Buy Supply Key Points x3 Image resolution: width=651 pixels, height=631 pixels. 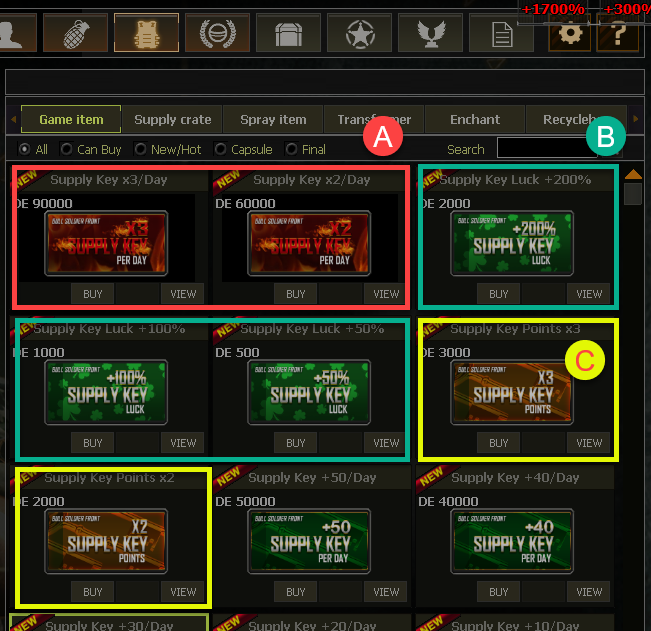499,443
